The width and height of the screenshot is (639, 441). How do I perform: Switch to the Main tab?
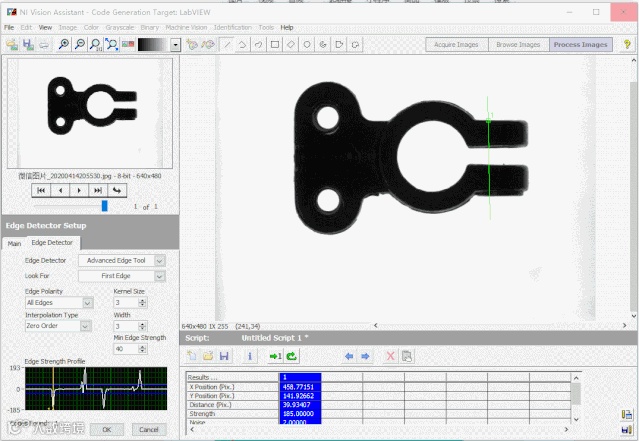click(x=14, y=243)
